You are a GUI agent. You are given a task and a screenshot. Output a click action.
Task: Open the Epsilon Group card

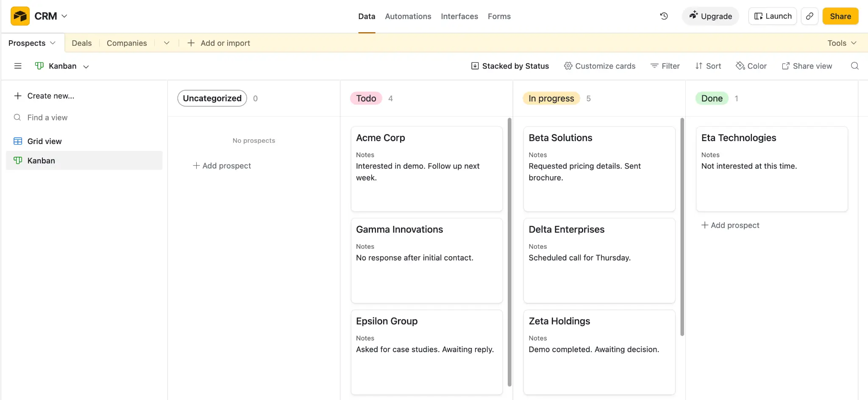(x=427, y=352)
